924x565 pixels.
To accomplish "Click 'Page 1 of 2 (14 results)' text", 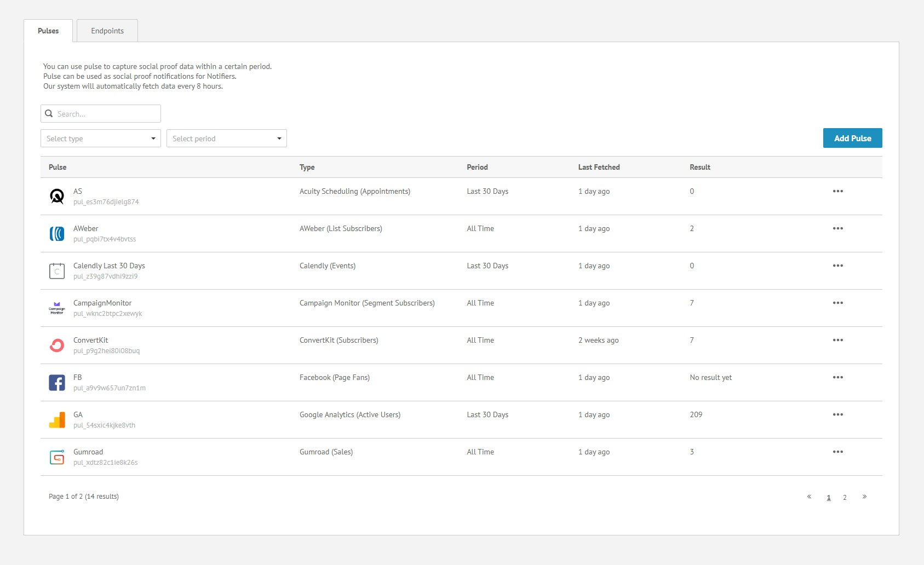I will tap(84, 497).
